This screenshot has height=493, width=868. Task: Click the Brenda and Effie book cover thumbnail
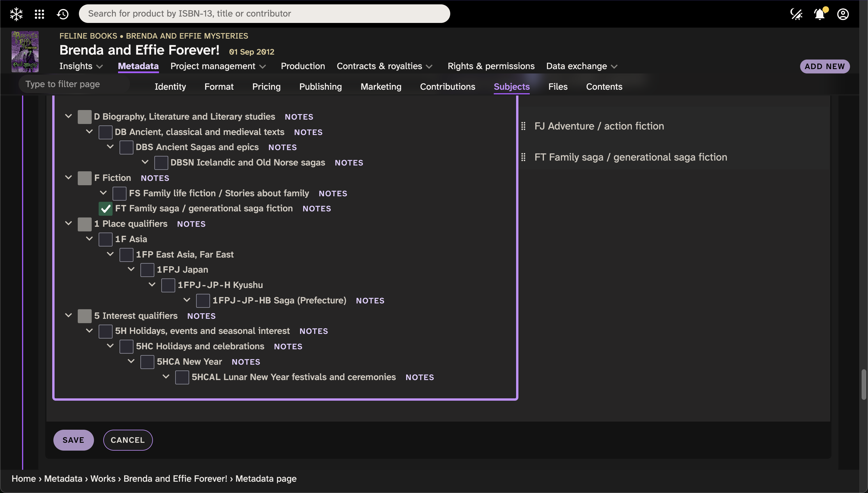pyautogui.click(x=25, y=51)
